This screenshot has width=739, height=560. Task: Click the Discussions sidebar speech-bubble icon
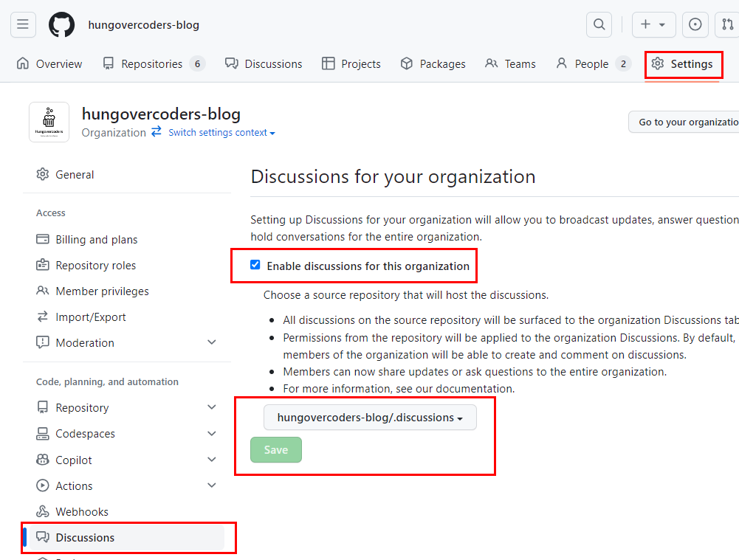point(42,537)
